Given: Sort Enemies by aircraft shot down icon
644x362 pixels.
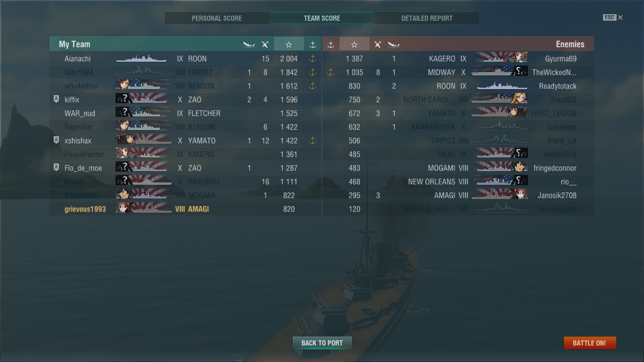Looking at the screenshot, I should (378, 44).
